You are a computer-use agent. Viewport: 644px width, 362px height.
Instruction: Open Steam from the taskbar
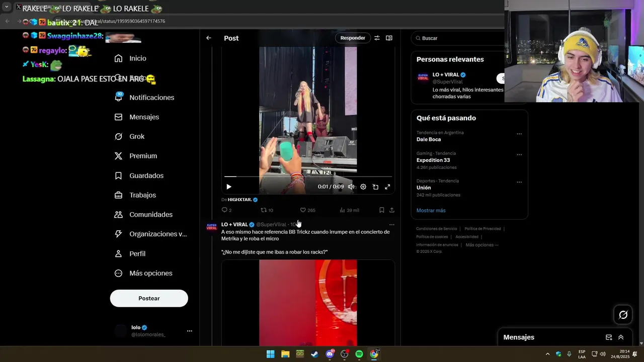(314, 354)
